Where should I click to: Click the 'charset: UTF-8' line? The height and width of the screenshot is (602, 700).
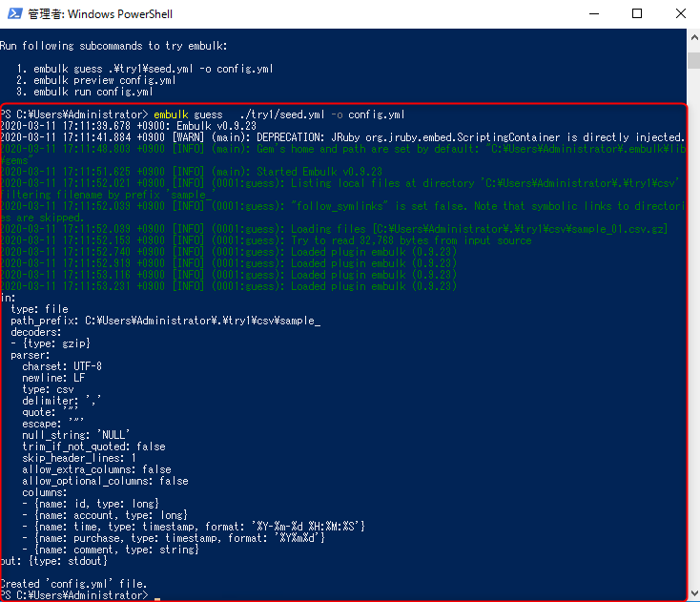tap(62, 366)
